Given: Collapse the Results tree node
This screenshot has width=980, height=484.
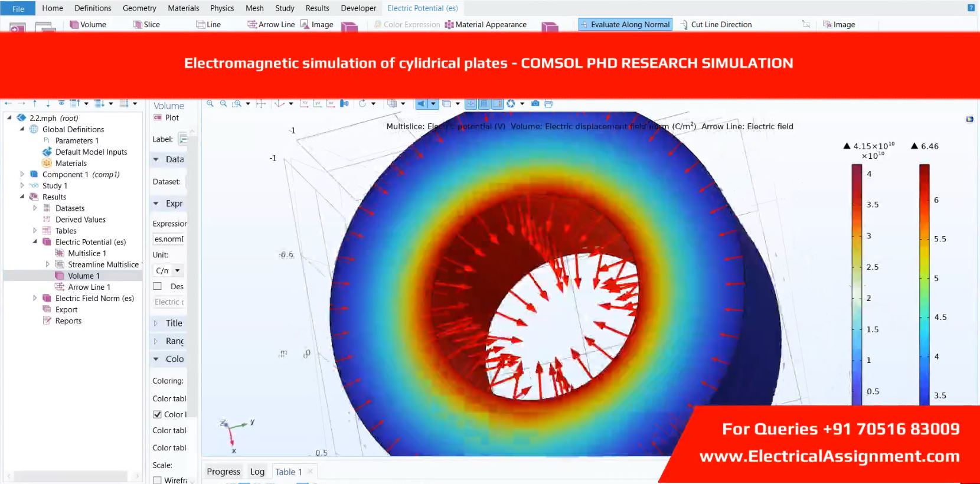Looking at the screenshot, I should pyautogui.click(x=22, y=197).
